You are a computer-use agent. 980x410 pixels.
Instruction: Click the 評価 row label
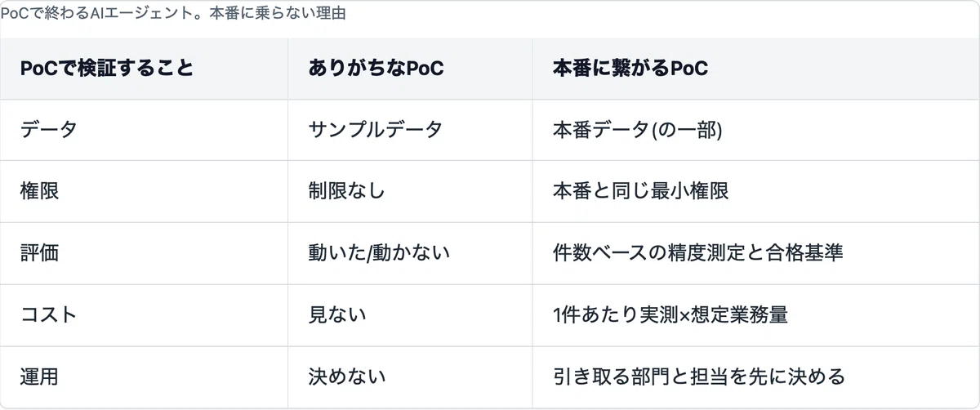coord(39,253)
